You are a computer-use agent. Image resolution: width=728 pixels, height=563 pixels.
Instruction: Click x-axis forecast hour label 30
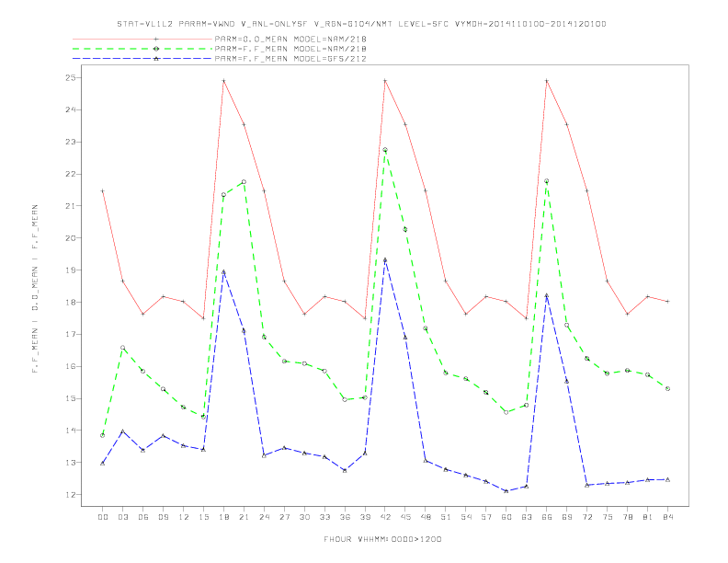304,517
